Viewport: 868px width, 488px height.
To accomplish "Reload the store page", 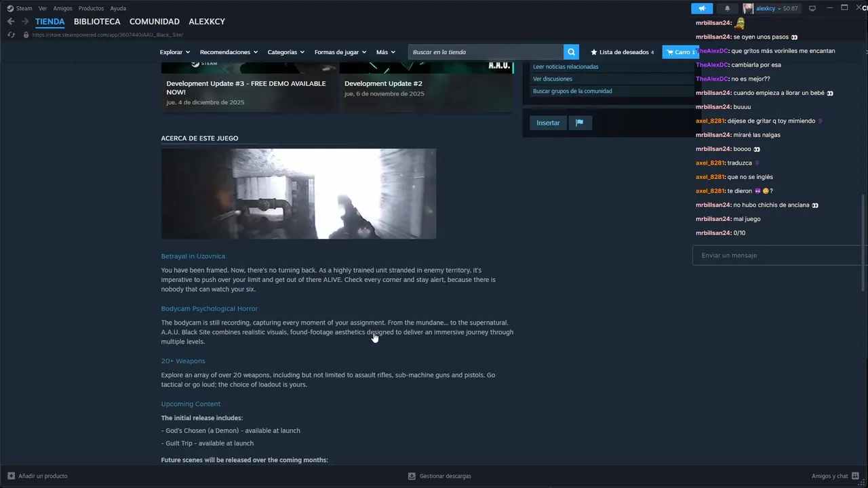I will pyautogui.click(x=12, y=35).
